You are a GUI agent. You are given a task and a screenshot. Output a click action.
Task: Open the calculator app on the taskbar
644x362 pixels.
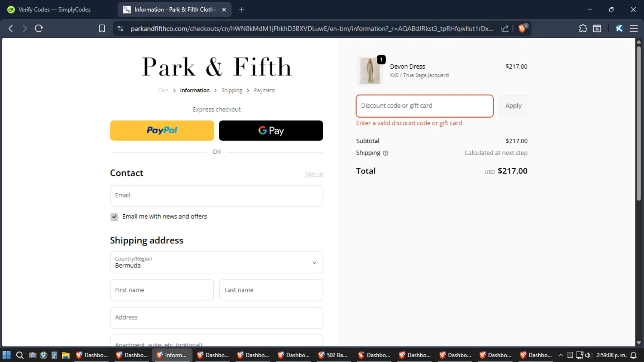54,355
